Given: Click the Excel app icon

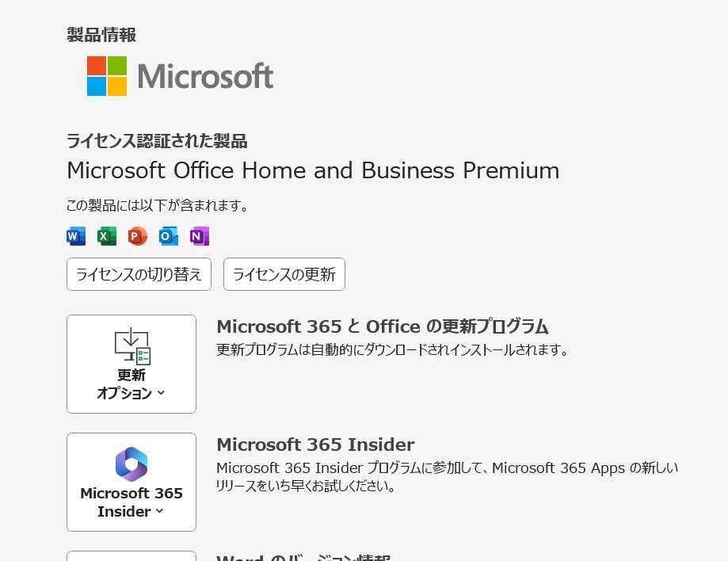Looking at the screenshot, I should pyautogui.click(x=107, y=236).
